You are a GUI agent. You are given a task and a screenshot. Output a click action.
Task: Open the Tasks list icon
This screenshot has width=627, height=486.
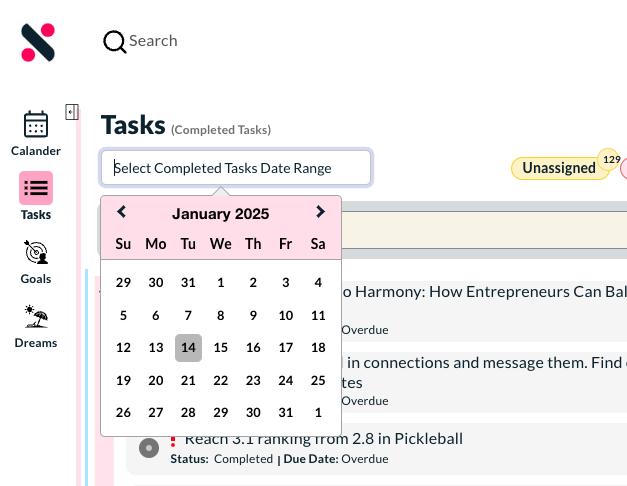point(36,188)
